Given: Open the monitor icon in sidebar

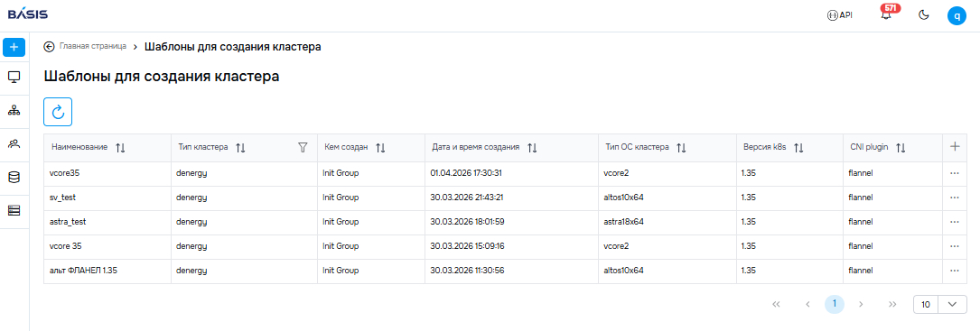Looking at the screenshot, I should (x=14, y=77).
